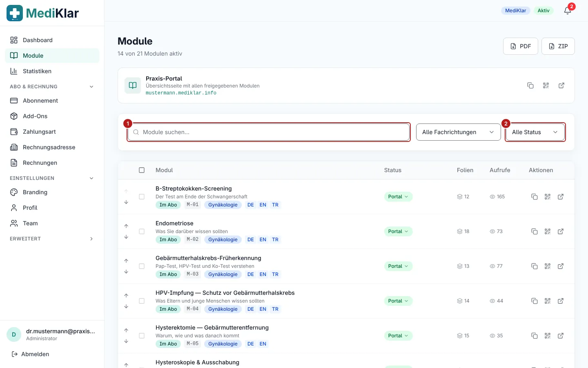Toggle the select-all modules checkbox
This screenshot has height=368, width=588.
point(142,170)
